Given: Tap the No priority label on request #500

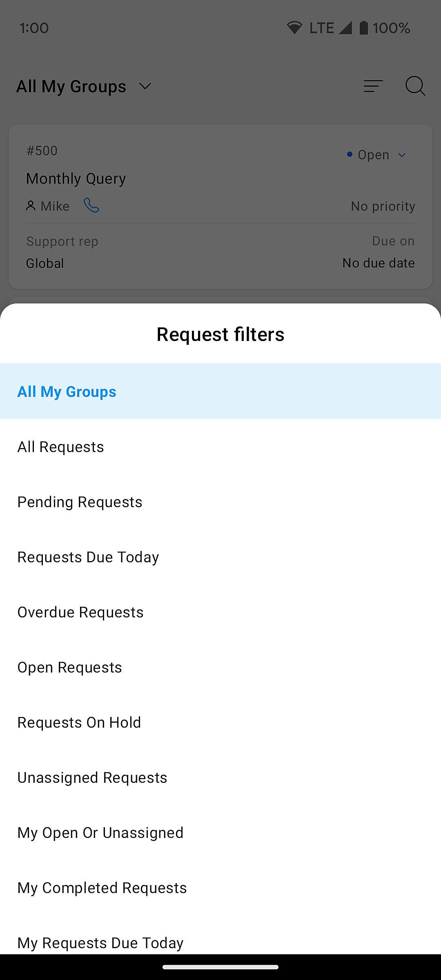Looking at the screenshot, I should coord(383,206).
